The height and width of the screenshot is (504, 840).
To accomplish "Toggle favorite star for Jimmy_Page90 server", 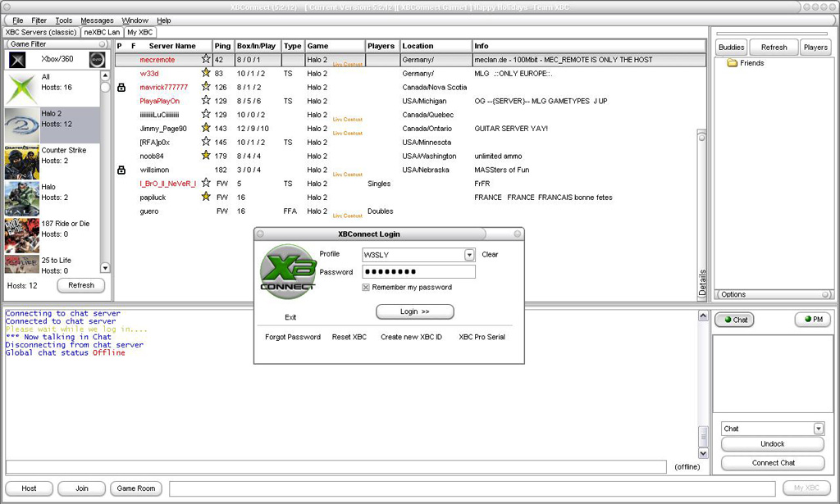I will 206,128.
